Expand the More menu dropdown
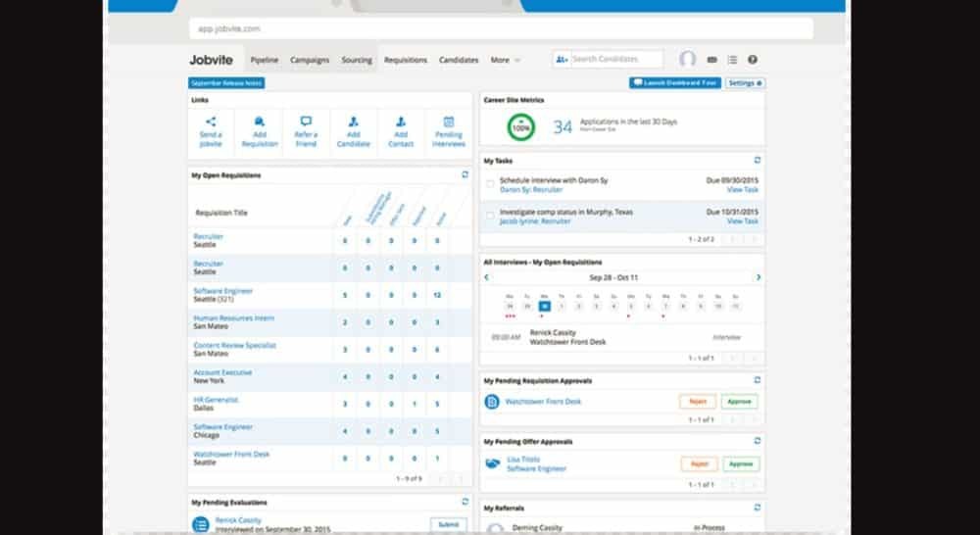 pyautogui.click(x=505, y=60)
